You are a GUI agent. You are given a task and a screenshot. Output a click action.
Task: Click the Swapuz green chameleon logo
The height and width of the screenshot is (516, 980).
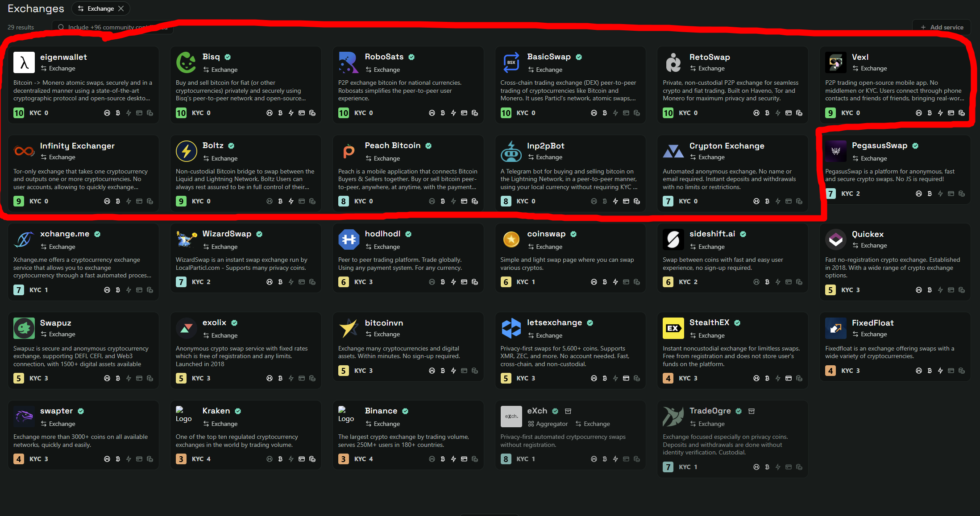(x=24, y=328)
